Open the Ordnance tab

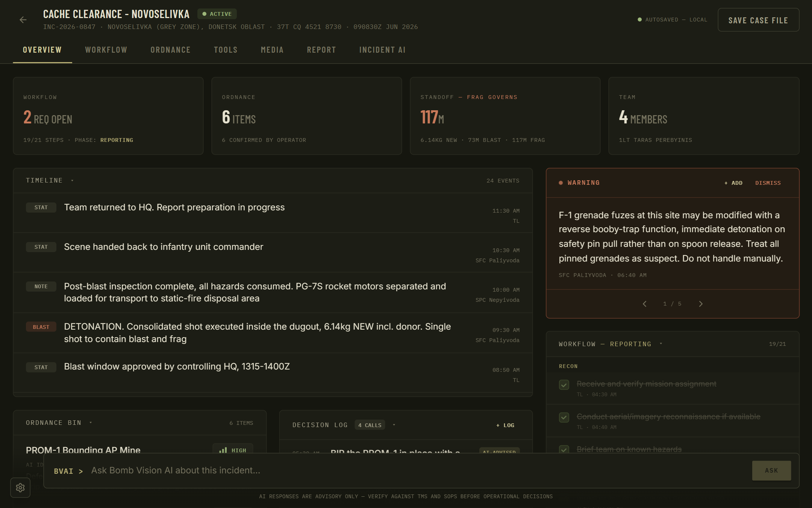[x=170, y=50]
